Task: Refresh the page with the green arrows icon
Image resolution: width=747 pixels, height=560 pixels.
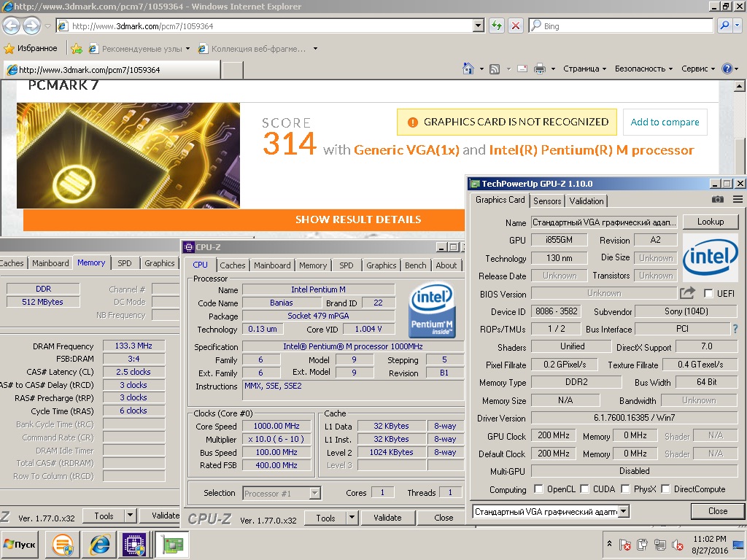Action: coord(496,26)
